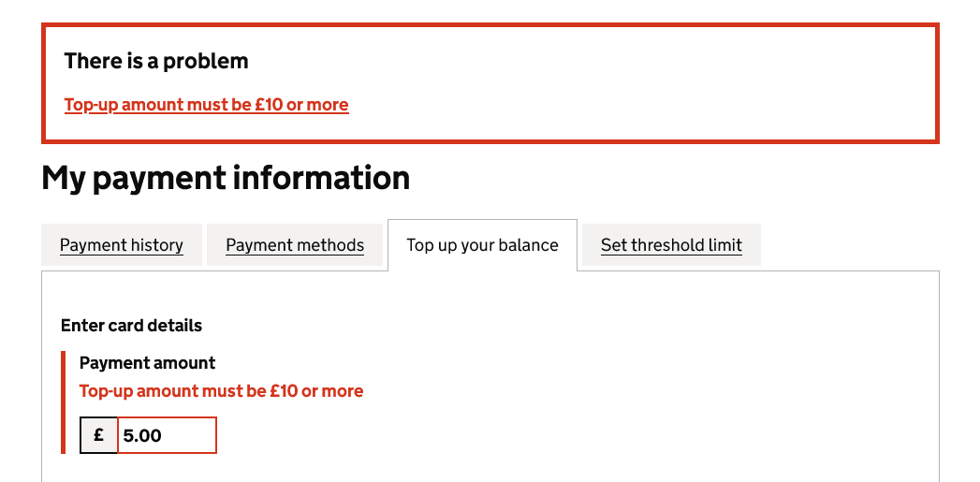This screenshot has height=482, width=980.
Task: Click the Payment amount field label
Action: coord(147,363)
